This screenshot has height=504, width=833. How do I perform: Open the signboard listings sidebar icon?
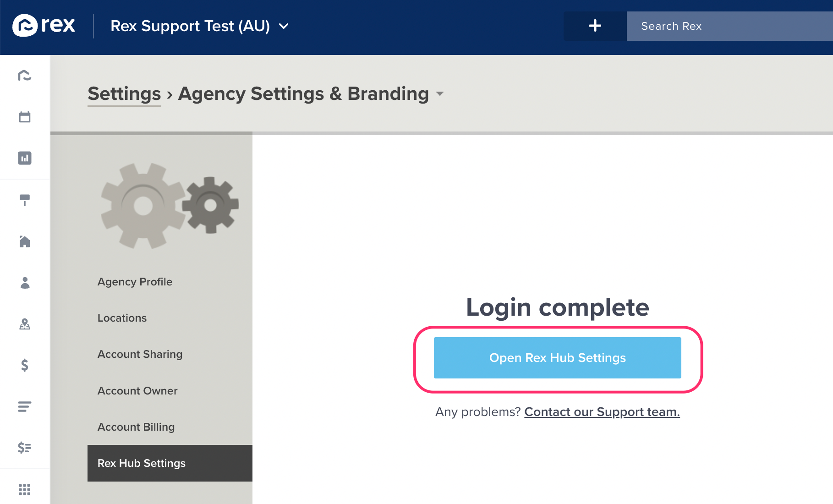point(25,200)
